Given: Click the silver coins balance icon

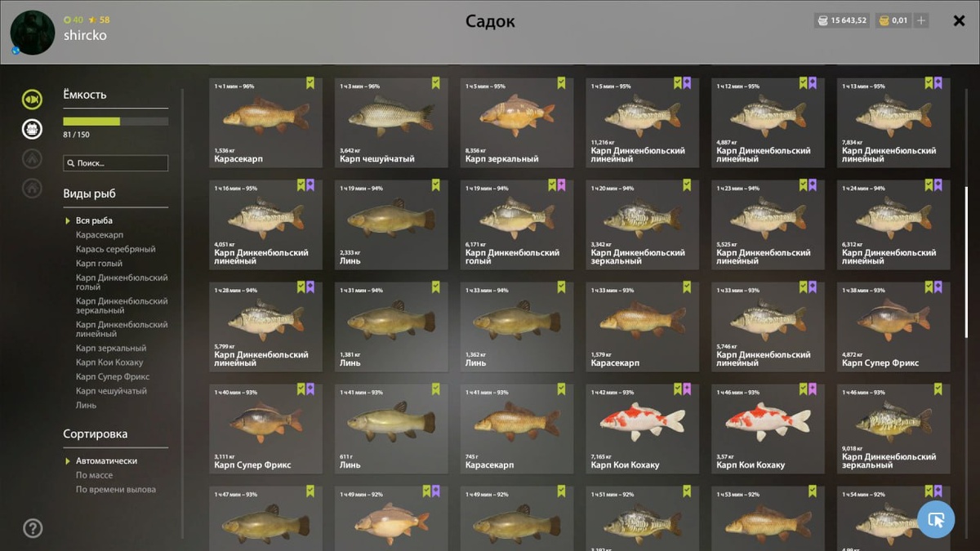Looking at the screenshot, I should [822, 20].
